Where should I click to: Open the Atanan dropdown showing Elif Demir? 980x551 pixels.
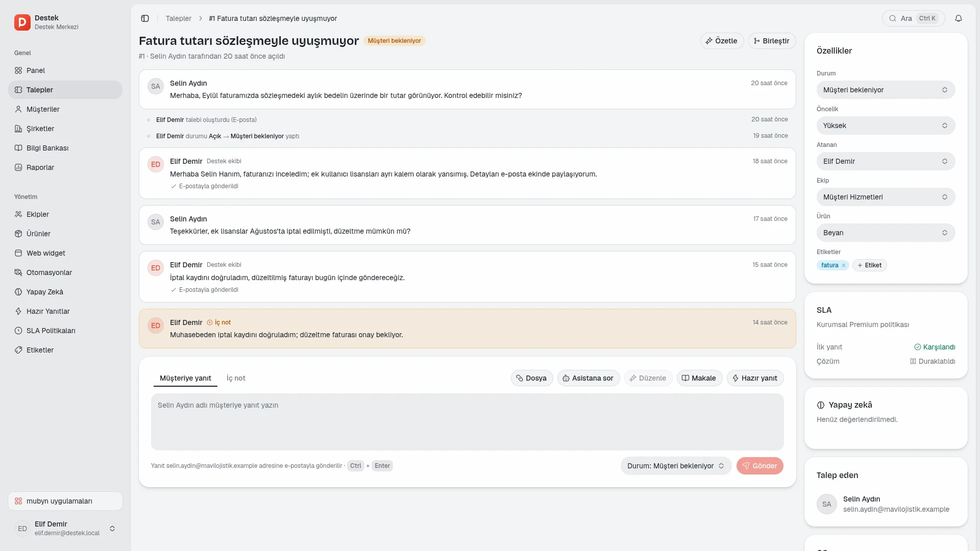pos(886,161)
